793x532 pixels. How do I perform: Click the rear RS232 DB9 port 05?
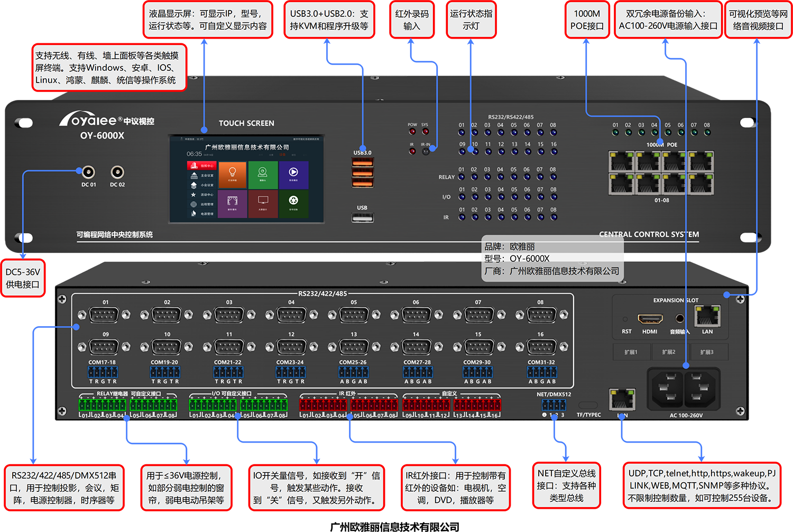click(354, 315)
